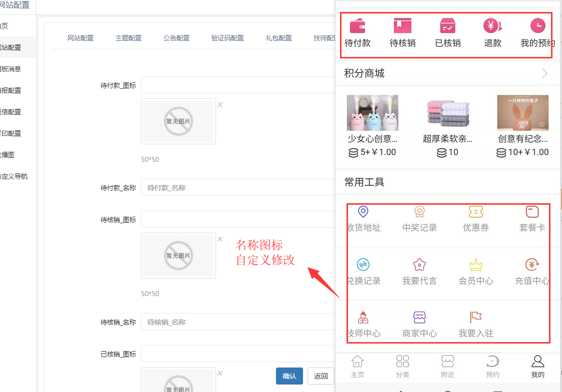This screenshot has height=392, width=562.
Task: Open 自定义导航 in the left sidebar
Action: pyautogui.click(x=14, y=176)
